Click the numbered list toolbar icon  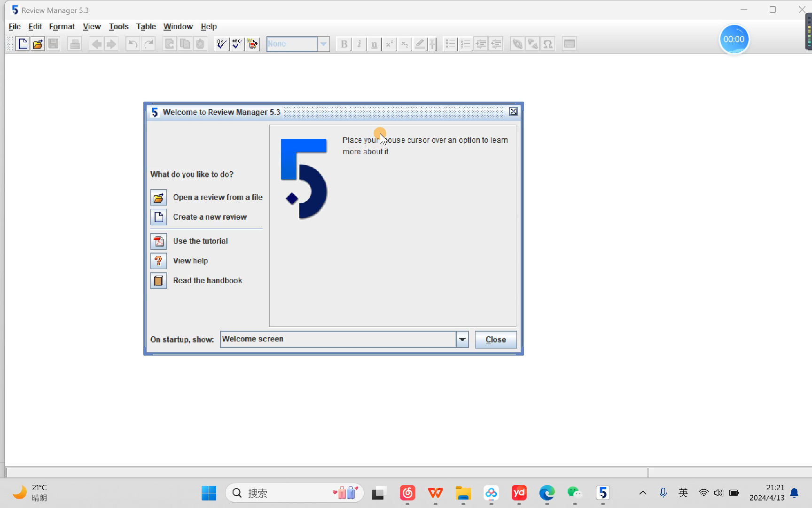click(x=466, y=44)
